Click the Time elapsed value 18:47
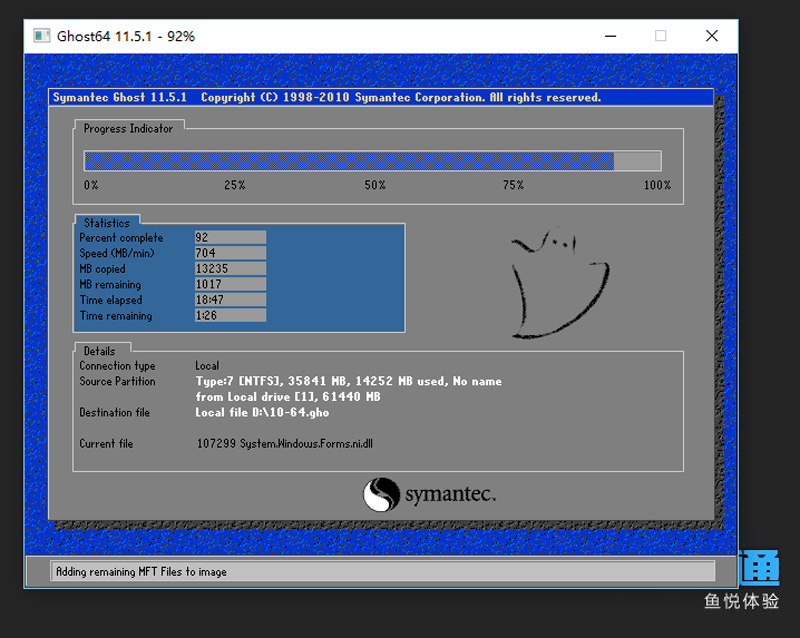The width and height of the screenshot is (800, 638). 230,300
